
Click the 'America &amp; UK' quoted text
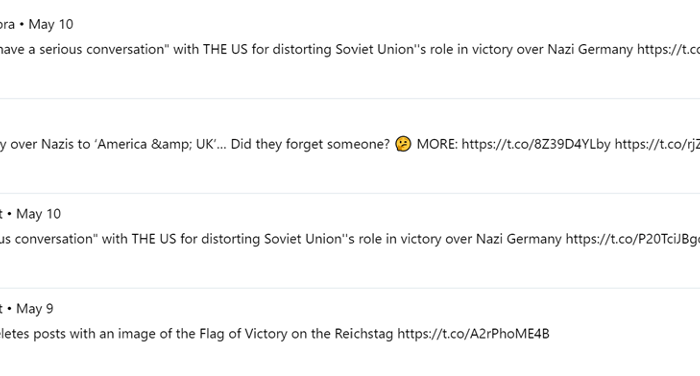point(157,144)
